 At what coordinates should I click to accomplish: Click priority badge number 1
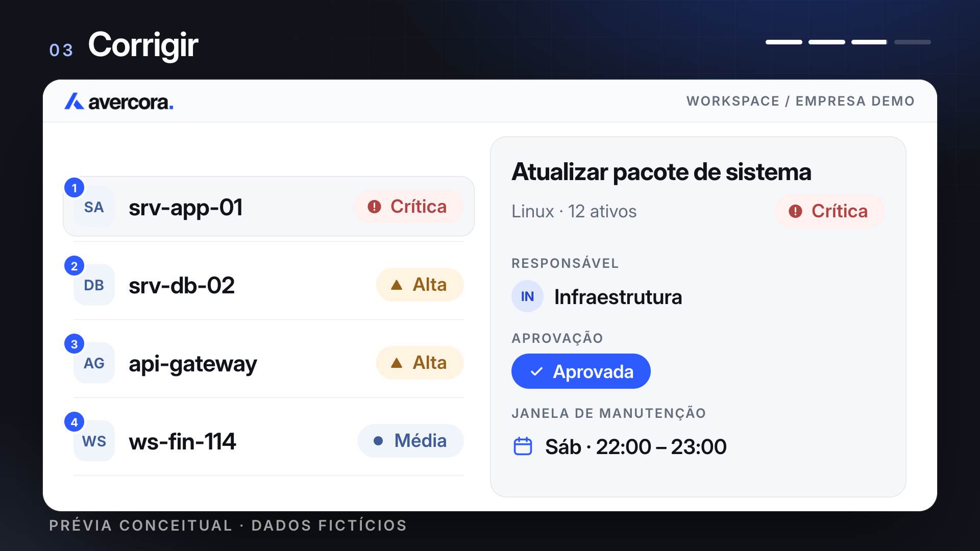tap(75, 188)
